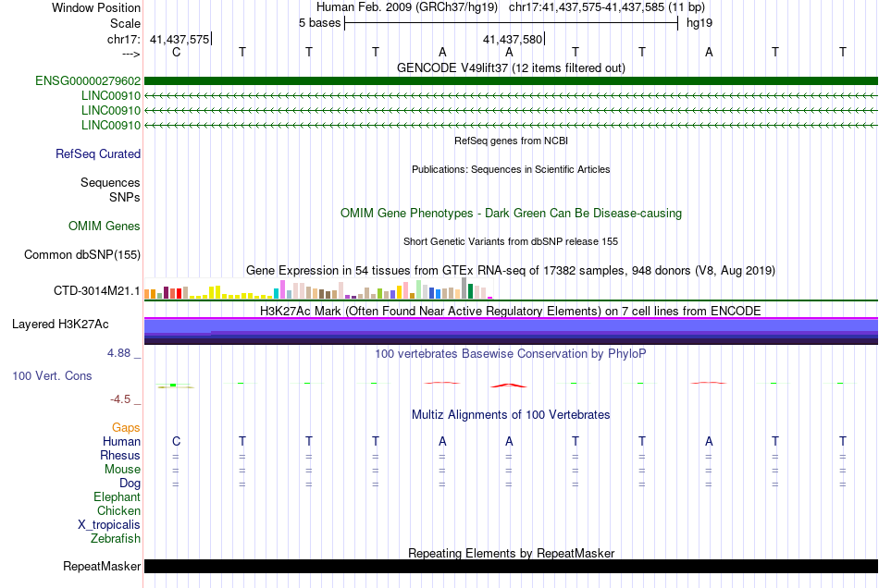Click the Human Feb. 2009 (GRCh37/hg19) assembly text
Screen dimensions: 879x588
[x=407, y=7]
